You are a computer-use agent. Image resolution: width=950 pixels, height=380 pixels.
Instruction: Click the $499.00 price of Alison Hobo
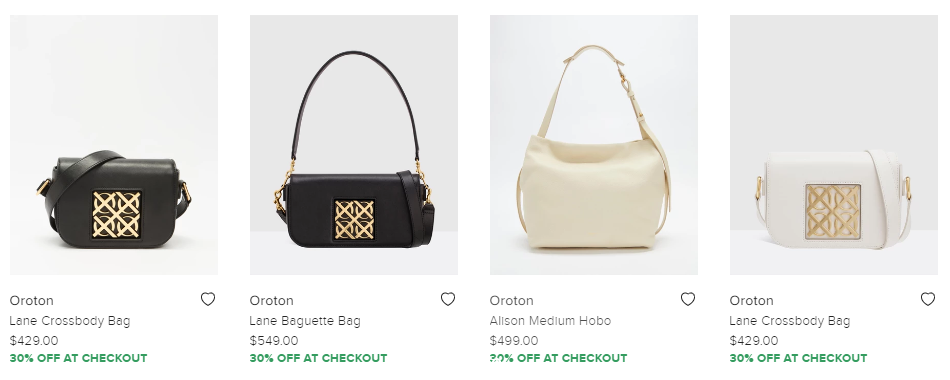click(x=514, y=341)
